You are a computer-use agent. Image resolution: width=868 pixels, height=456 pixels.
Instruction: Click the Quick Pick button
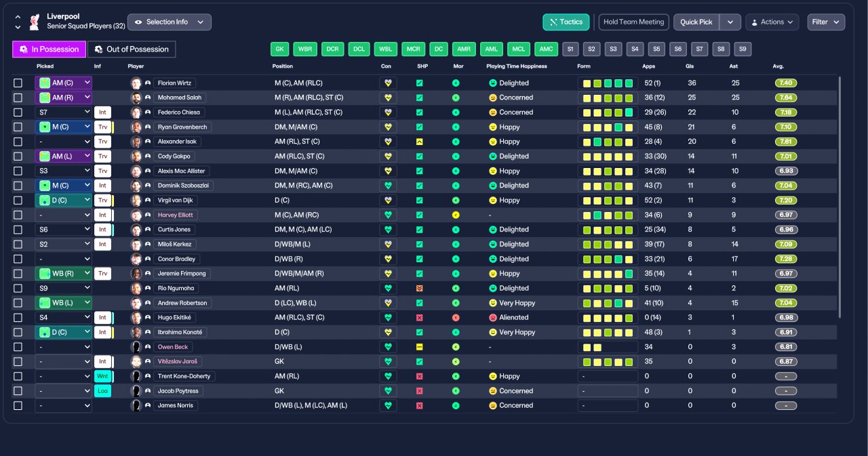[x=696, y=22]
